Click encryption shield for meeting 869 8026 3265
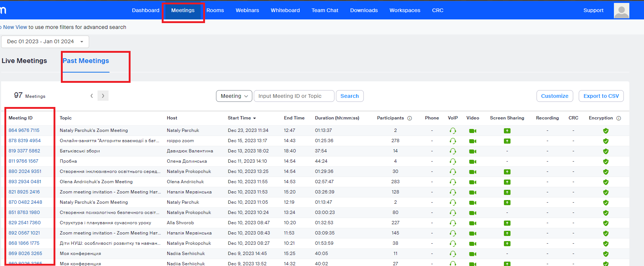Screen dimensions: 644x266 click(606, 254)
